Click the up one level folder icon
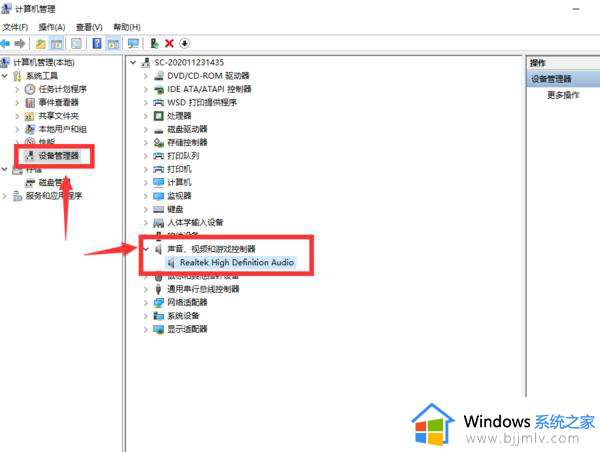This screenshot has height=452, width=600. pyautogui.click(x=40, y=43)
